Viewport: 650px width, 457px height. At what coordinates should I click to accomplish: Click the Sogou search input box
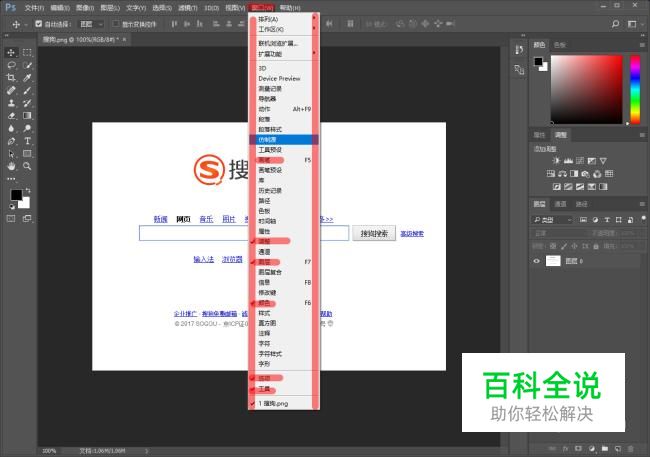click(x=244, y=233)
